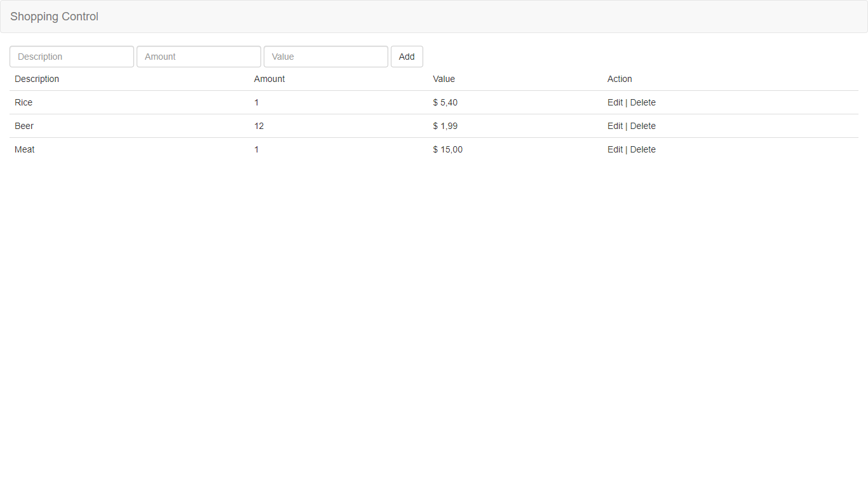Click the Description column header
This screenshot has height=488, width=868.
[37, 79]
